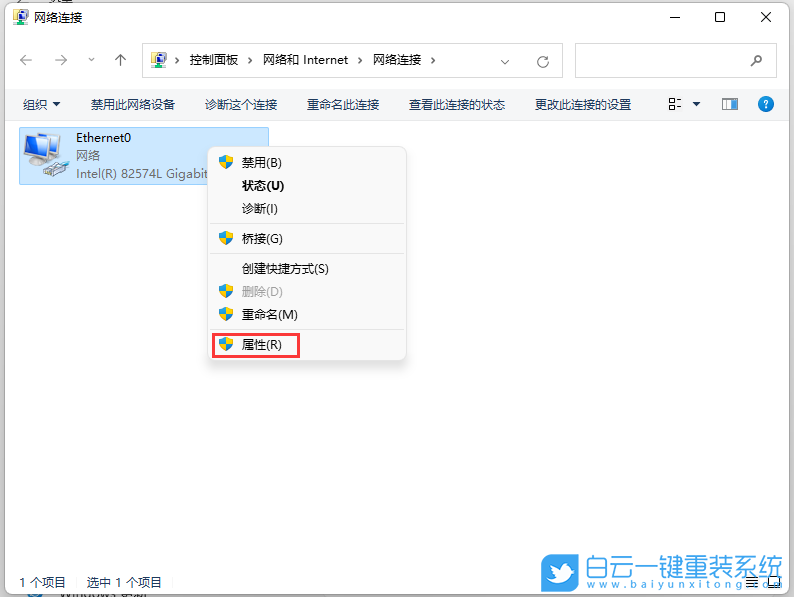Go back with the back arrow
794x597 pixels.
point(26,61)
